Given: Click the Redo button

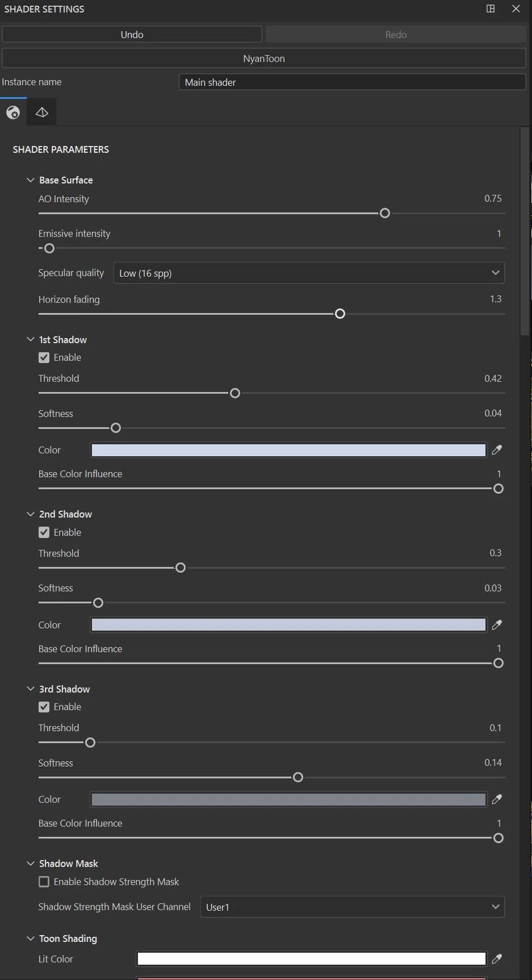Looking at the screenshot, I should click(x=396, y=35).
